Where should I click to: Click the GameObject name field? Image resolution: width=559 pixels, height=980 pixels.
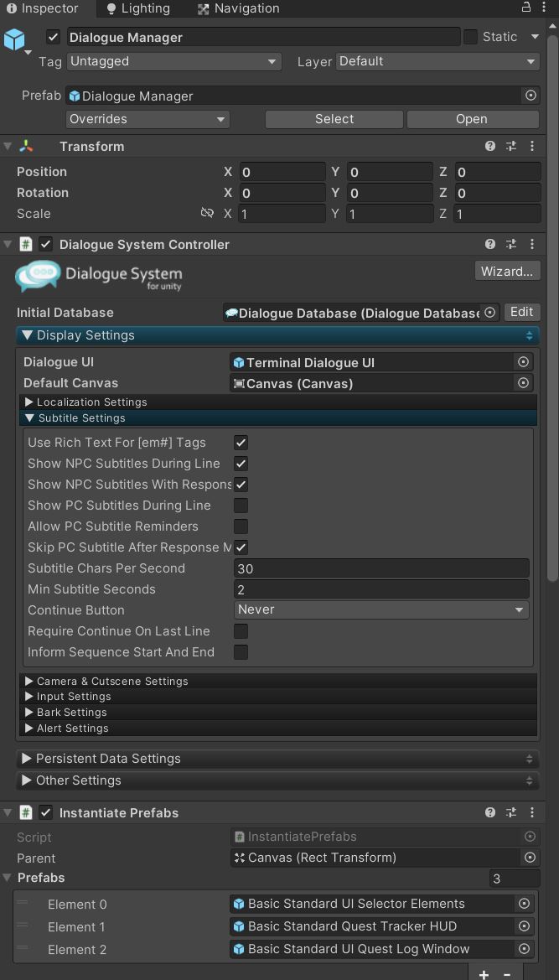263,37
